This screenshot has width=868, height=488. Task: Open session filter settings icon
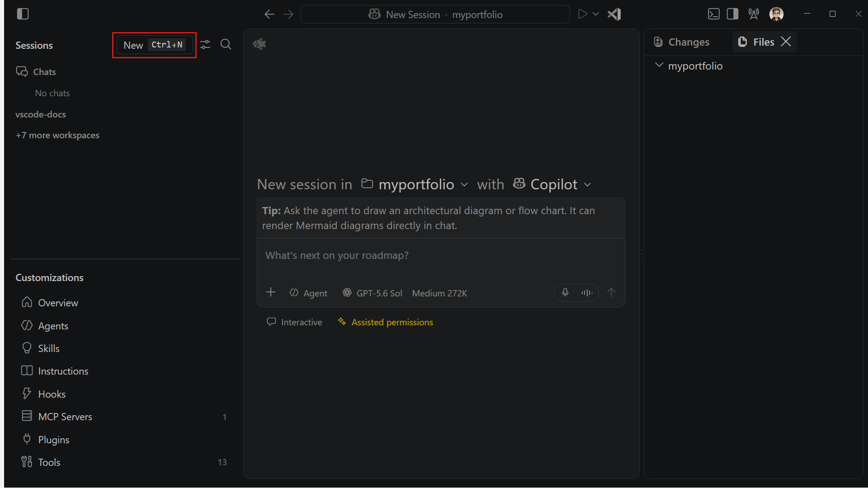205,45
